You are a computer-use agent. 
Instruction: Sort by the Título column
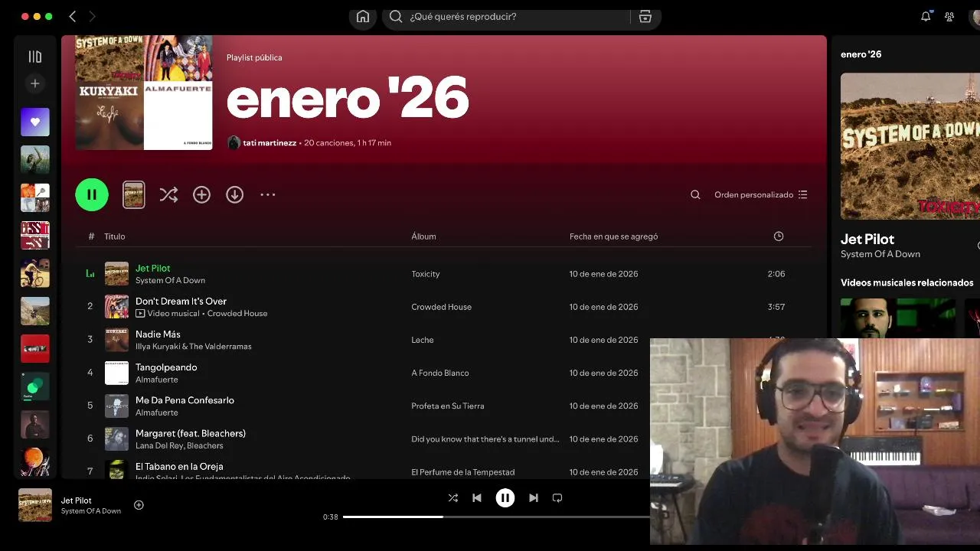[x=115, y=236]
